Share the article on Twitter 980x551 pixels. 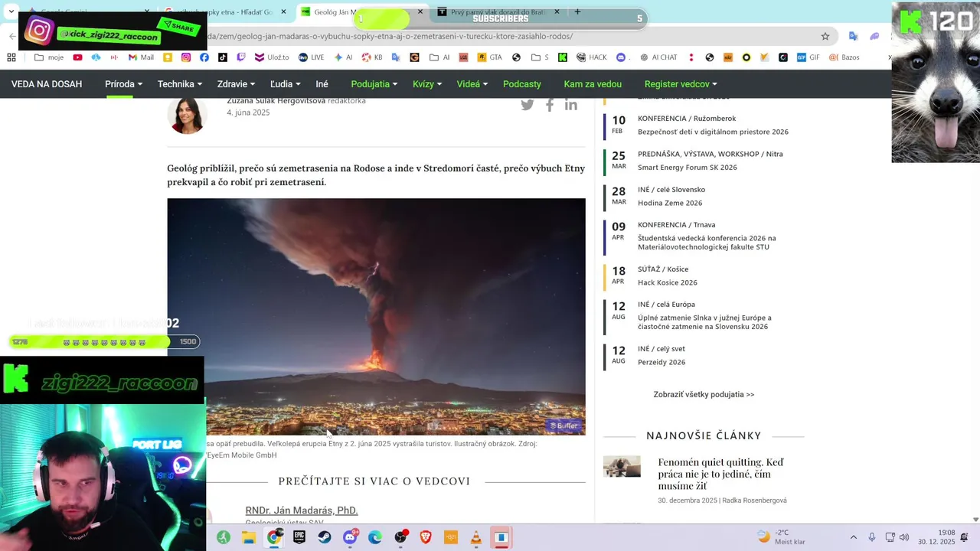[528, 105]
